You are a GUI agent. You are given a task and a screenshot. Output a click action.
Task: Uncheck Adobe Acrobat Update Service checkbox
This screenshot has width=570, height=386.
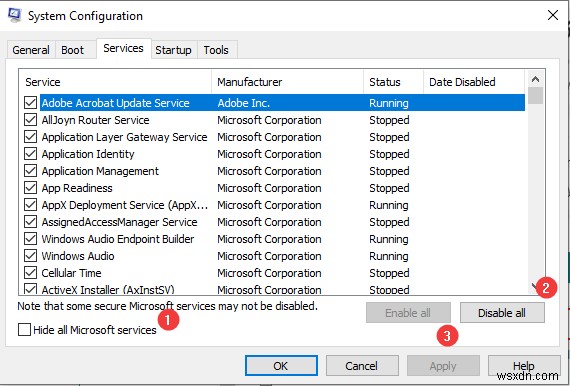tap(31, 103)
